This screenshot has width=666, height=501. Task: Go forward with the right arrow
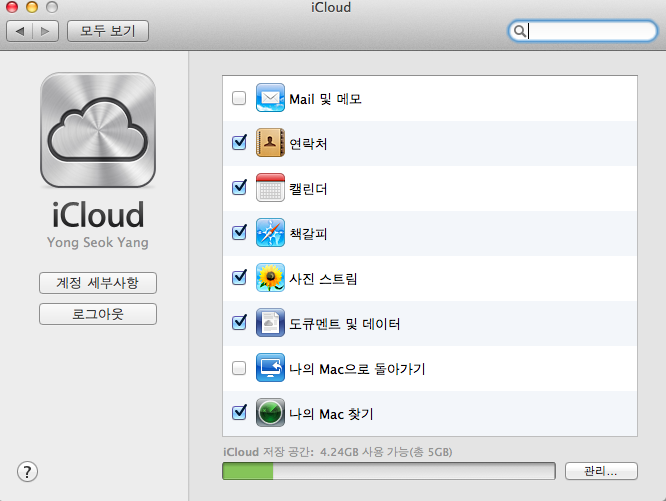pos(45,31)
